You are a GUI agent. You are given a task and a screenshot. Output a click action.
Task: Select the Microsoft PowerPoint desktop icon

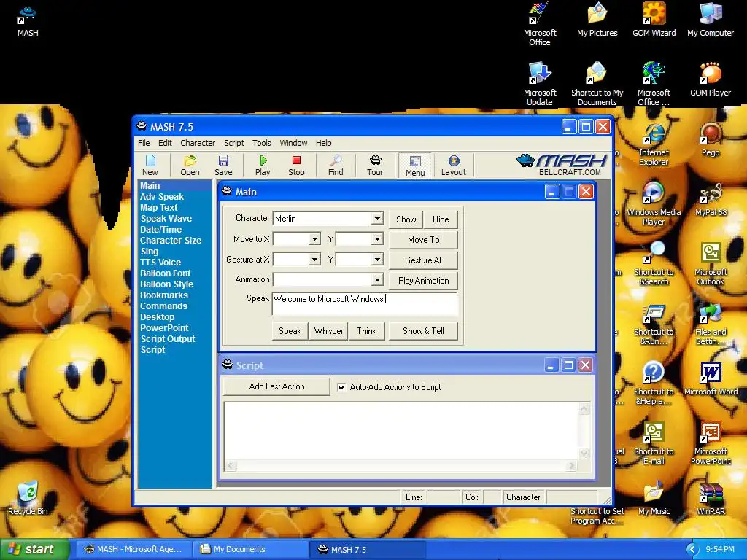711,443
